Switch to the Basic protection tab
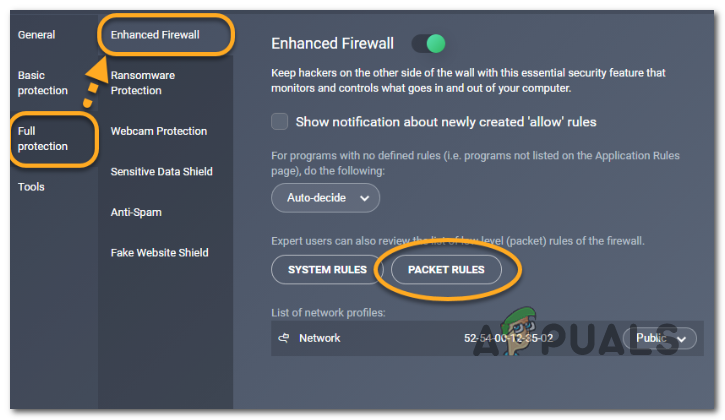This screenshot has height=420, width=725. [42, 83]
